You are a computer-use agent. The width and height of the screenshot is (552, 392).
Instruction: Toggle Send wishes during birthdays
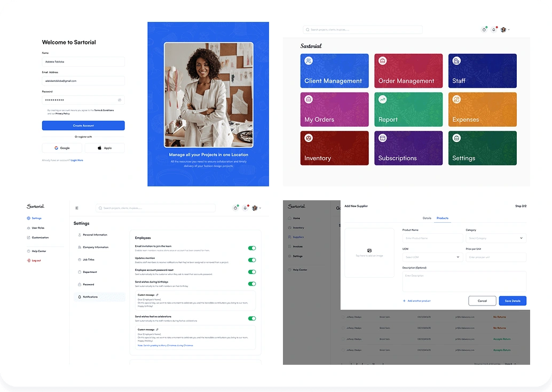click(252, 284)
